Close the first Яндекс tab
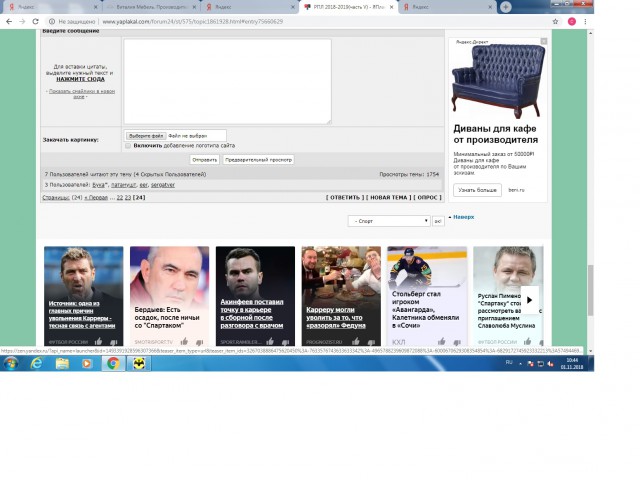Image resolution: width=640 pixels, height=480 pixels. point(96,7)
